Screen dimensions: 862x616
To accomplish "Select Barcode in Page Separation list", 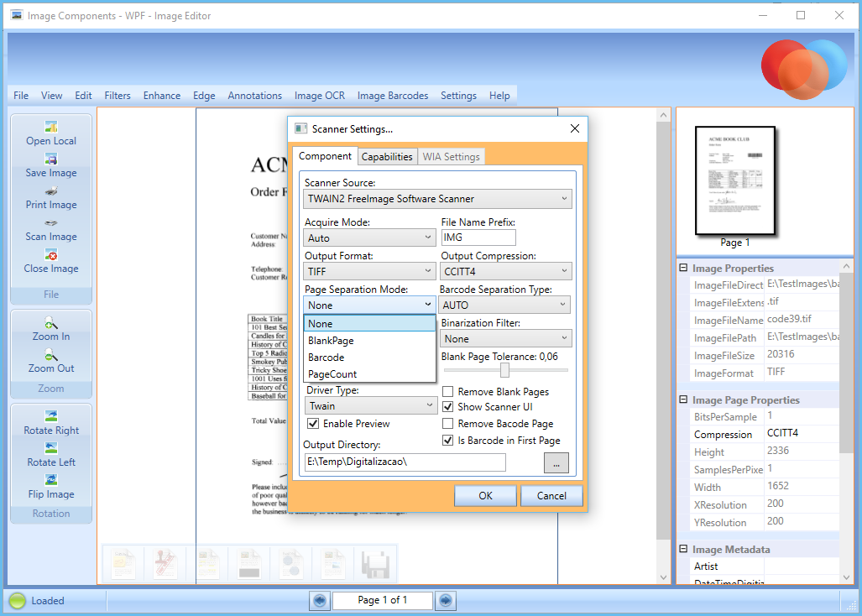I will [369, 358].
